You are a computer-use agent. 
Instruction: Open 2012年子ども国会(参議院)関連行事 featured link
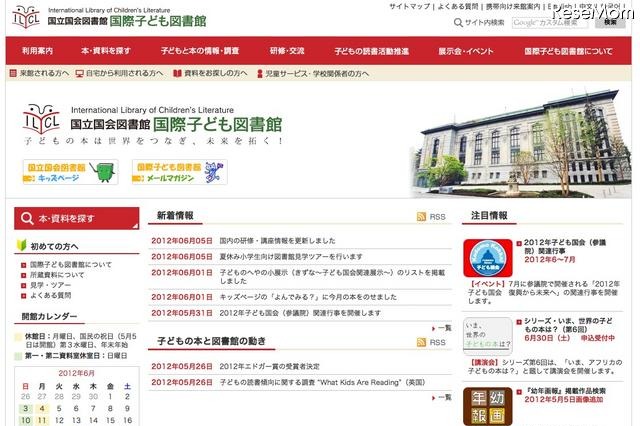point(565,246)
